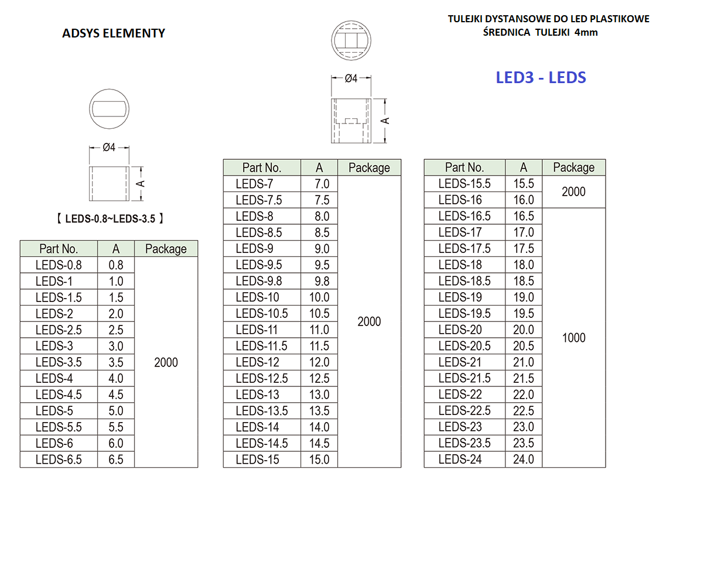Select the LEDS-22 part number cell

point(464,395)
